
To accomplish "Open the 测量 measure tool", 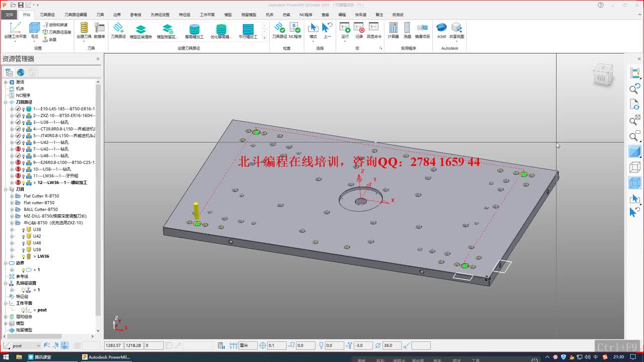I will tap(407, 30).
